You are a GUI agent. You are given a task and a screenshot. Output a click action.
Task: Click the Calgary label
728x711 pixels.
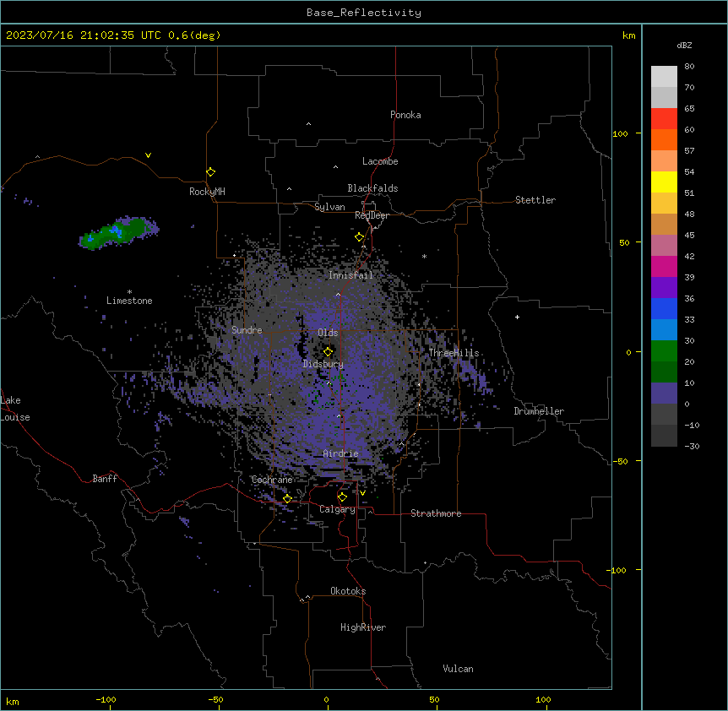tap(337, 509)
